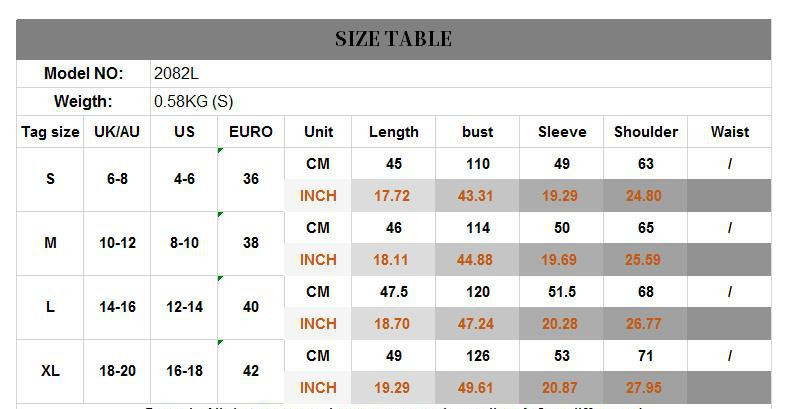Click the US size 12-14 cell
Screen dimensions: 788x409
184,307
